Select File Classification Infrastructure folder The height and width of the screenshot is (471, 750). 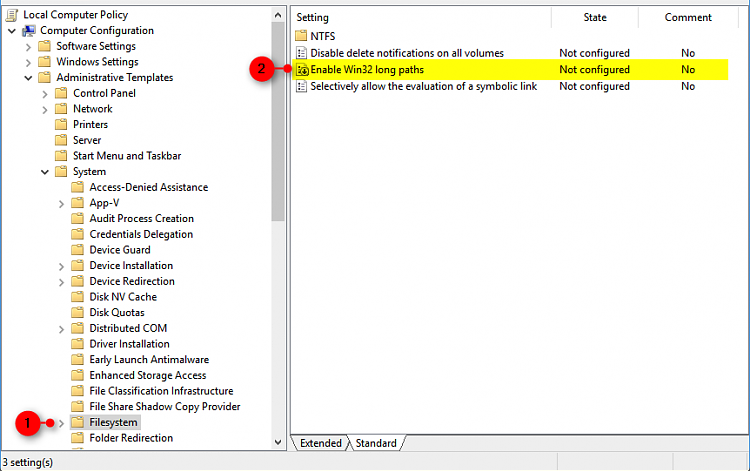[x=161, y=391]
